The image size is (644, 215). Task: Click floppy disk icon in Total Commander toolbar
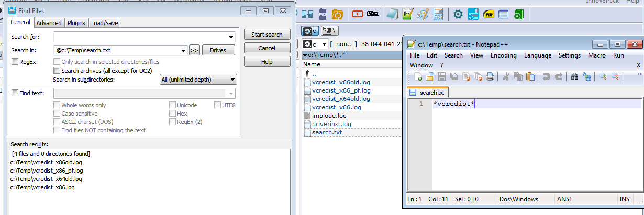coord(474,14)
